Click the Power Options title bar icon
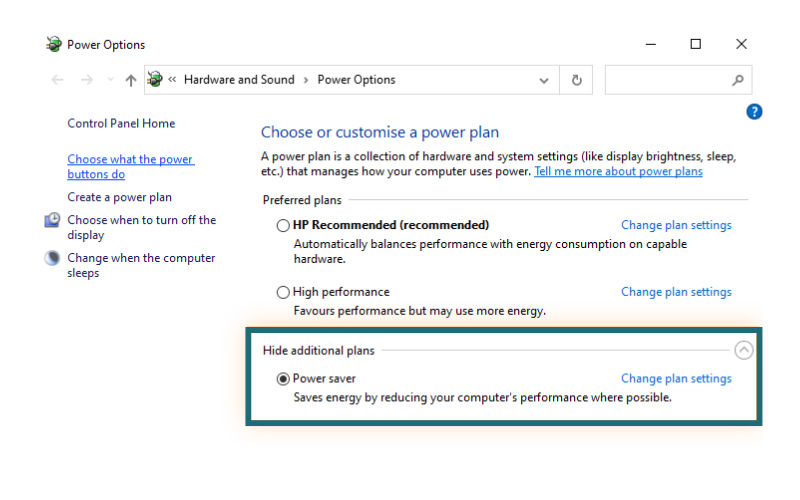800x500 pixels. click(x=54, y=44)
